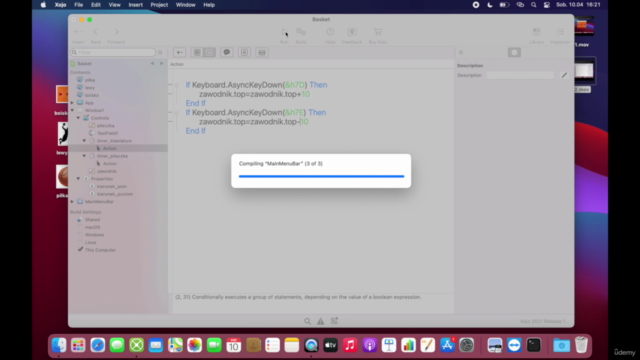Image resolution: width=640 pixels, height=360 pixels.
Task: Open the File menu
Action: tap(78, 5)
